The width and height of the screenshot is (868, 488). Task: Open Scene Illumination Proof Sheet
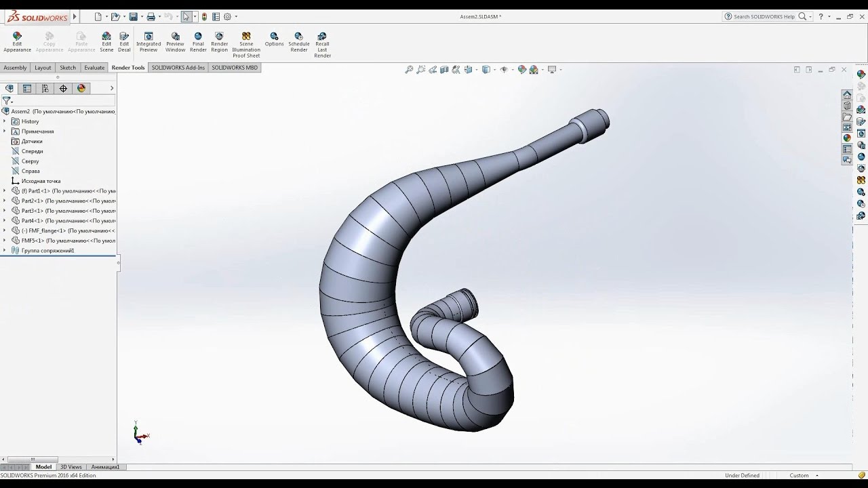246,45
